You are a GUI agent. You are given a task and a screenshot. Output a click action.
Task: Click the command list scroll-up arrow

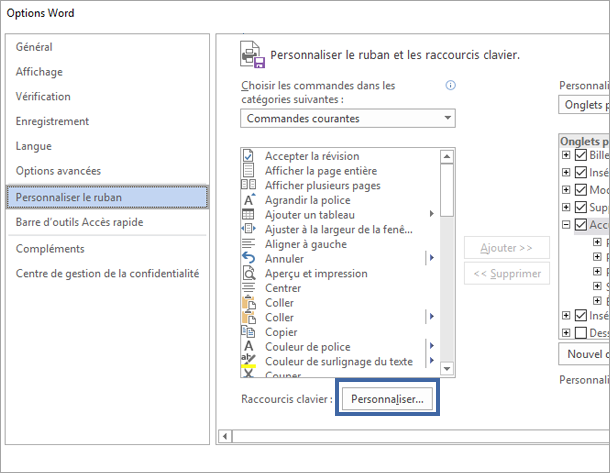pyautogui.click(x=447, y=156)
